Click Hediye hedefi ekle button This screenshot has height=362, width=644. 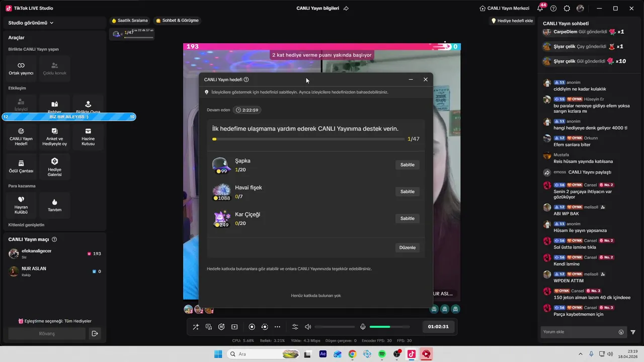512,21
